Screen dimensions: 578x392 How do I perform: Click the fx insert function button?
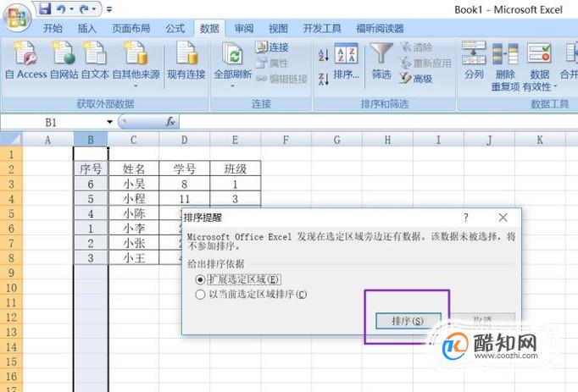(x=170, y=122)
